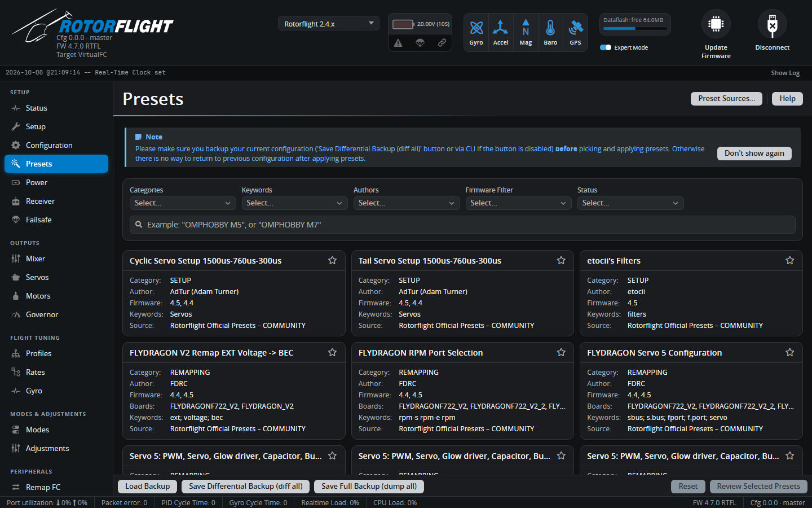Open the Configuration tab

[56, 145]
